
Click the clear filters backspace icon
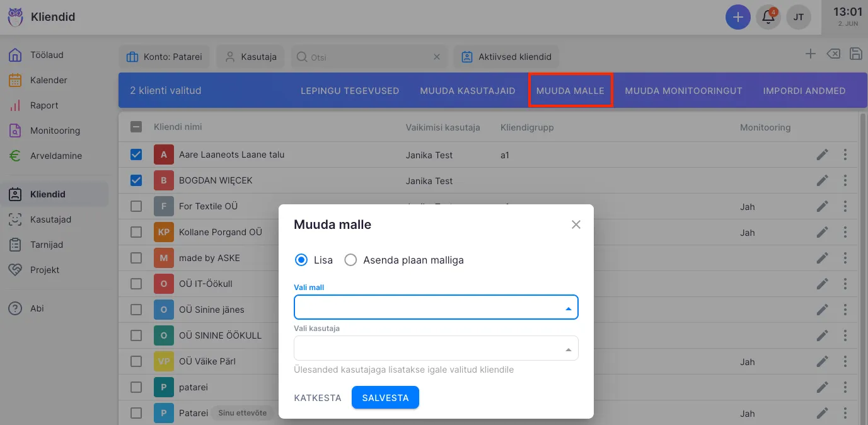click(x=833, y=54)
